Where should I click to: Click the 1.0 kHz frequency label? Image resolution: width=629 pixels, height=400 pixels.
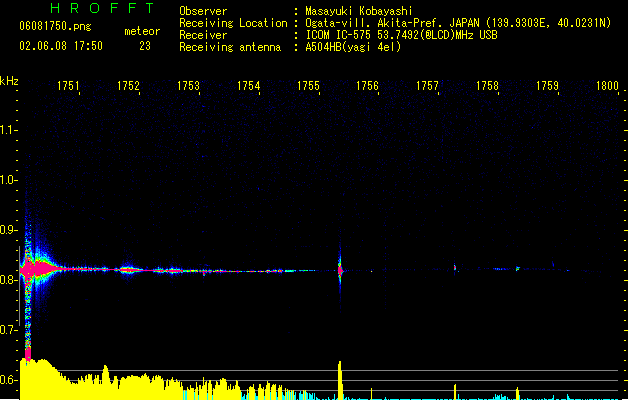[7, 180]
